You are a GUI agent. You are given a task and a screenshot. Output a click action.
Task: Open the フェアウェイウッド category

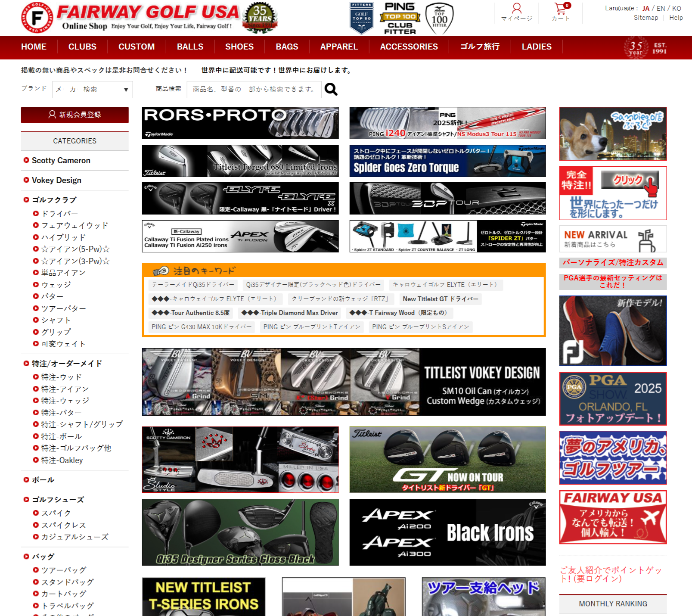[75, 225]
